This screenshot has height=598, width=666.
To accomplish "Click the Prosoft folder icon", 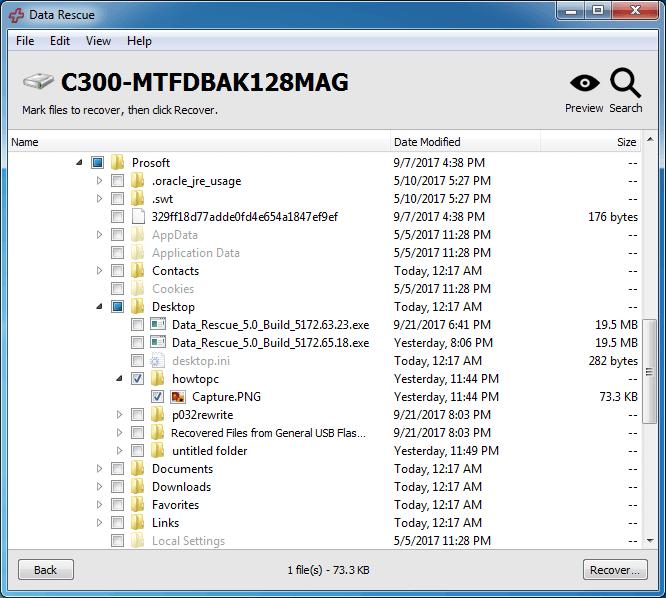I will pyautogui.click(x=117, y=162).
